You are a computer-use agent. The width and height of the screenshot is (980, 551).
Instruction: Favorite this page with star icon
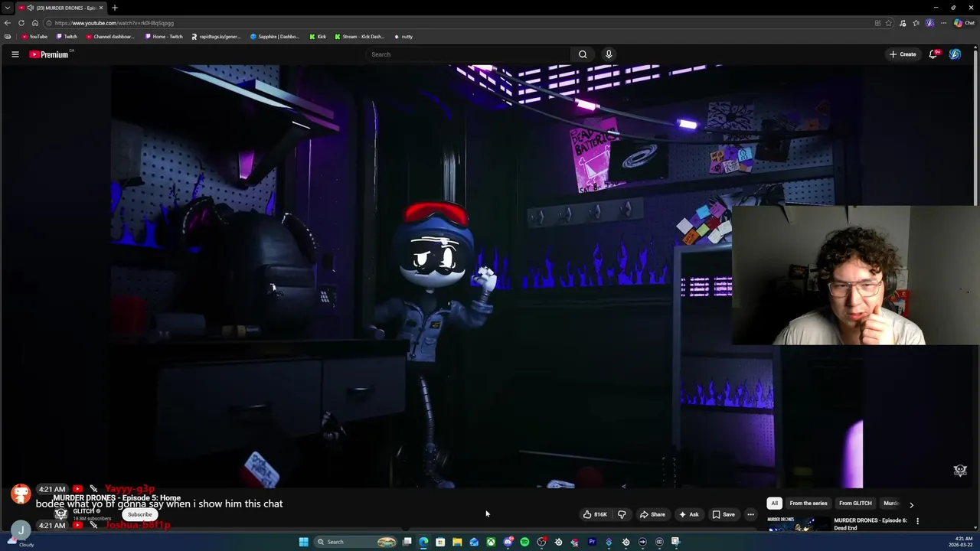tap(889, 23)
